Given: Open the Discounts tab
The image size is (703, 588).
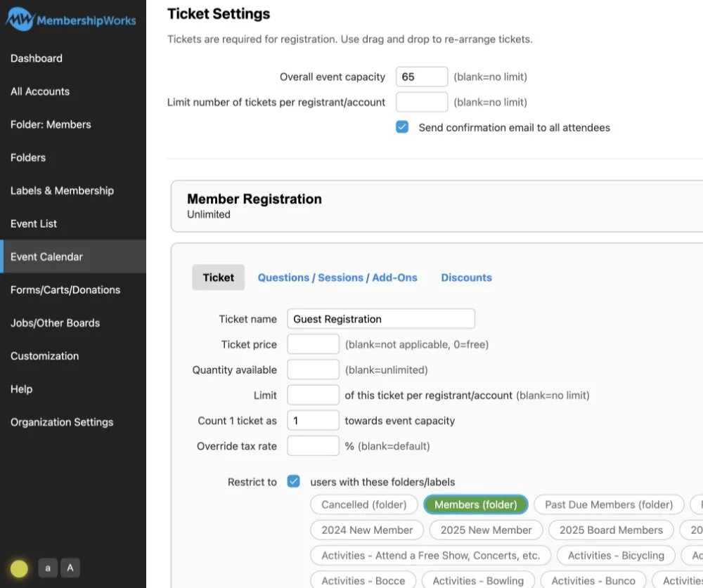Looking at the screenshot, I should coord(466,277).
